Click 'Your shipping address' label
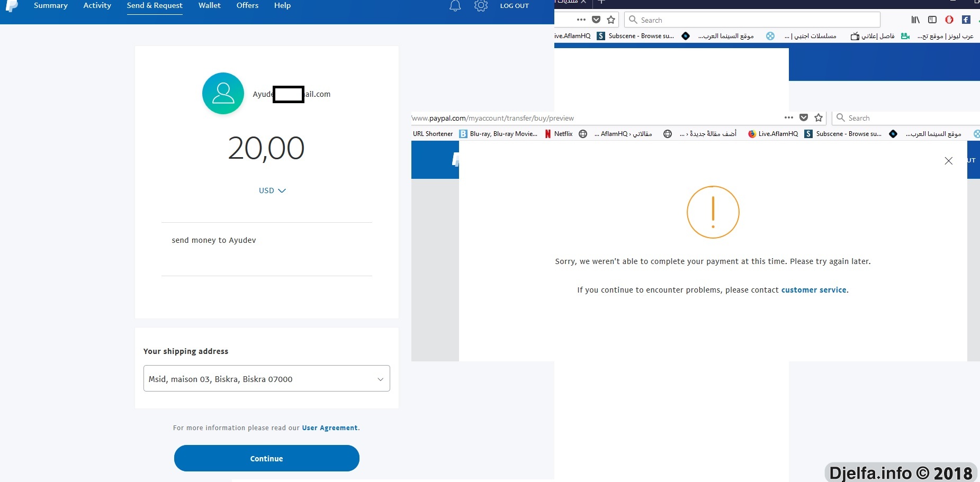 pos(186,351)
